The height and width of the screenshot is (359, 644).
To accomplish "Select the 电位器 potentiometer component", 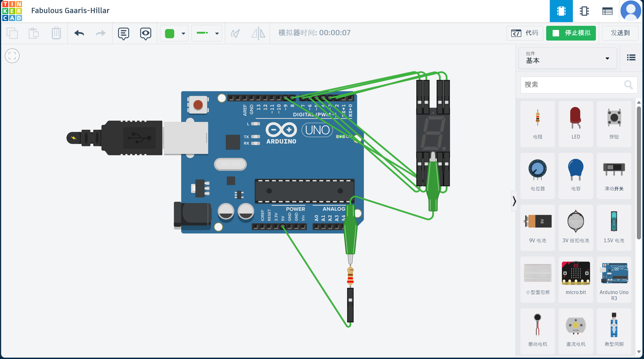I will click(537, 176).
